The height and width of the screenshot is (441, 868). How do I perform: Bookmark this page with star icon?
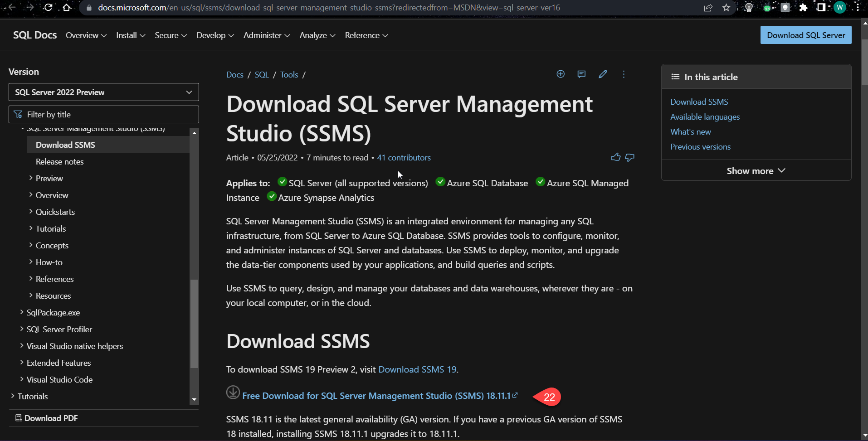pyautogui.click(x=727, y=8)
